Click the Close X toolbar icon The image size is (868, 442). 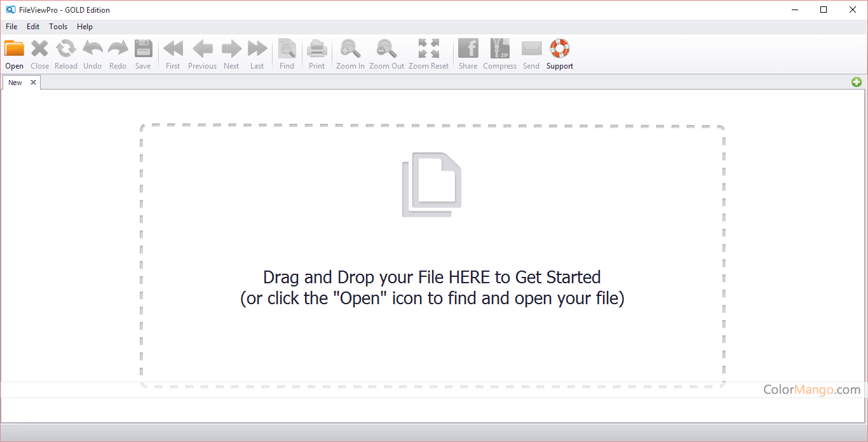pyautogui.click(x=39, y=48)
